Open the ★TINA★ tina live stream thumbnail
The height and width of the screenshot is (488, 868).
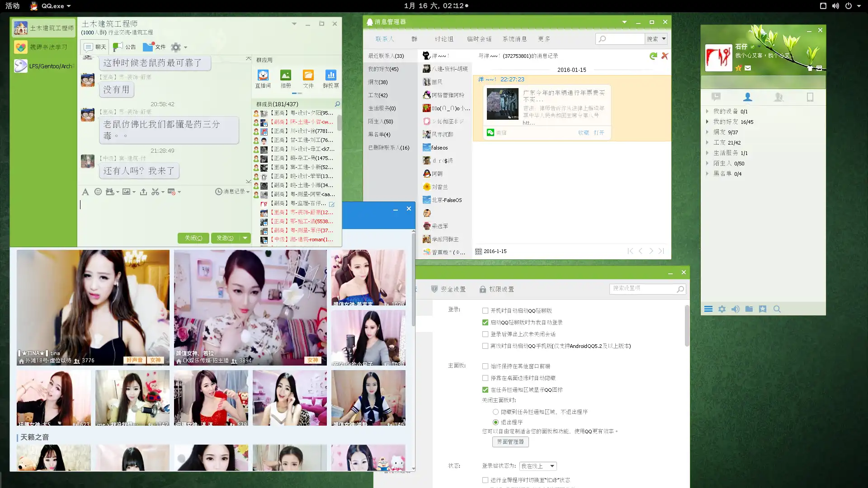[x=93, y=308]
